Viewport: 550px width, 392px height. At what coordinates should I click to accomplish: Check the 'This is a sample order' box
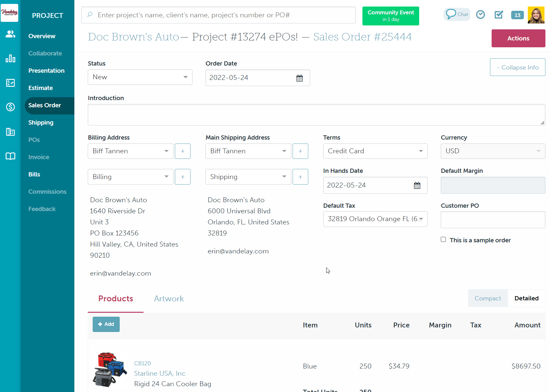443,240
